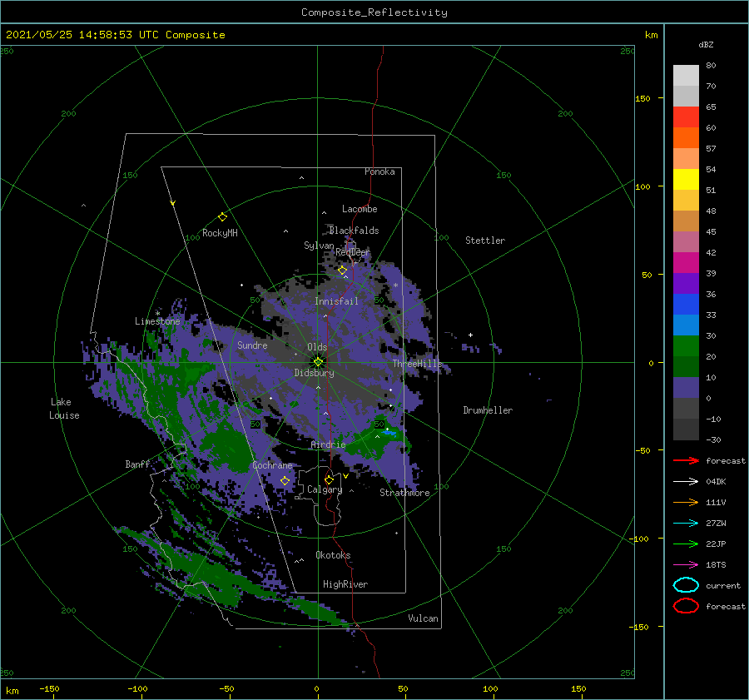Click the yellow 54 dBZ color swatch
The image size is (749, 700).
686,179
